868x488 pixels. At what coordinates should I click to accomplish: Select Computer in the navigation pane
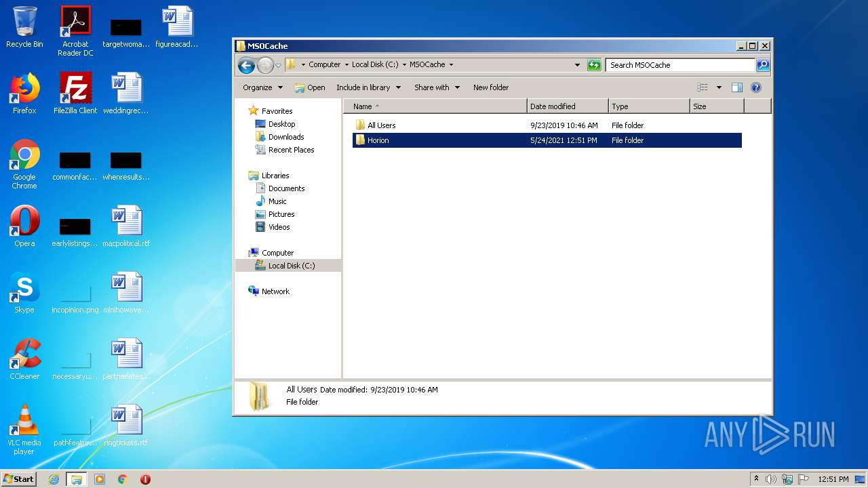point(277,253)
